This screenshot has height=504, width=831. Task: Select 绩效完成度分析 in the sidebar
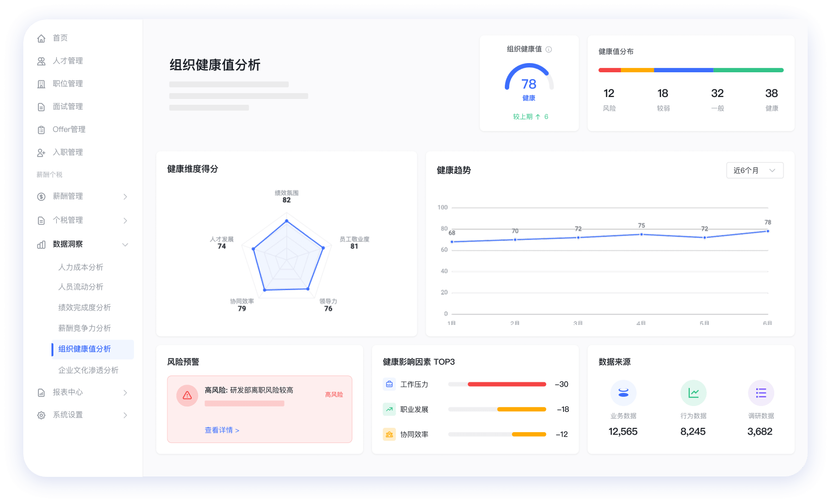point(84,308)
